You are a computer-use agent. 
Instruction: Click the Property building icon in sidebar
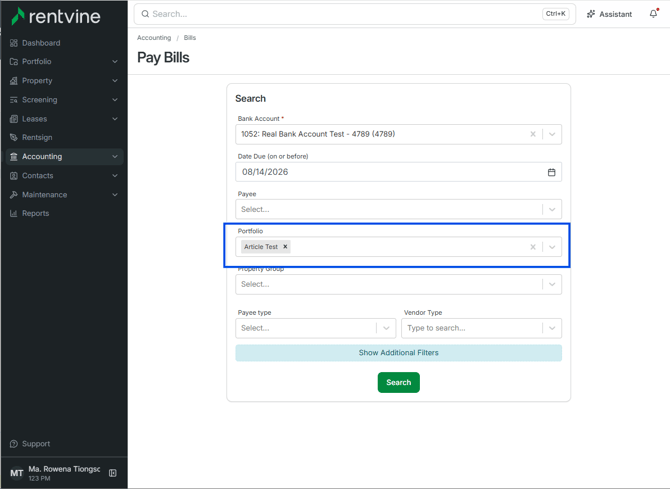click(x=14, y=81)
